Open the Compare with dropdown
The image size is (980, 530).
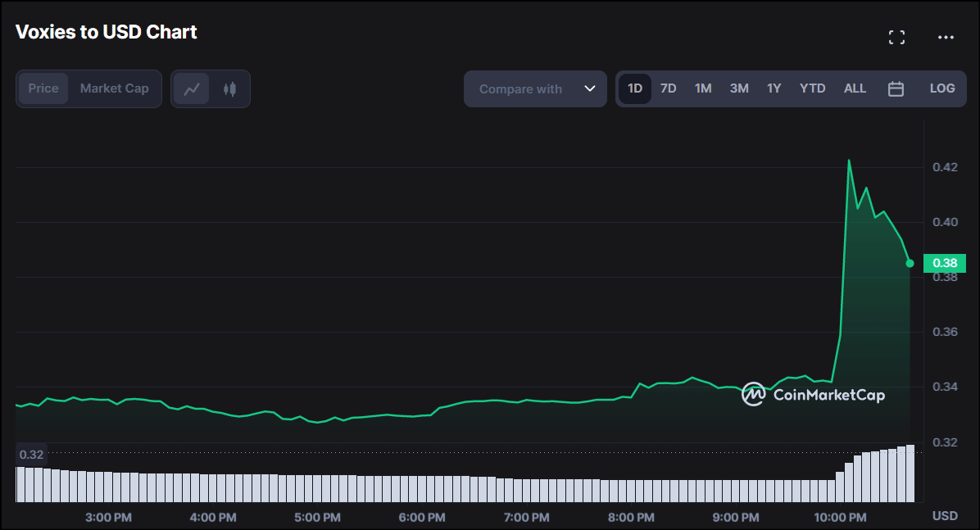(521, 88)
